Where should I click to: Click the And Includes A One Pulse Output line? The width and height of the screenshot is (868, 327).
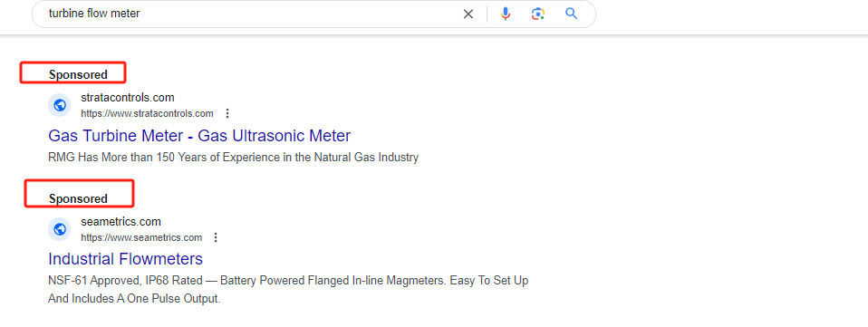134,299
